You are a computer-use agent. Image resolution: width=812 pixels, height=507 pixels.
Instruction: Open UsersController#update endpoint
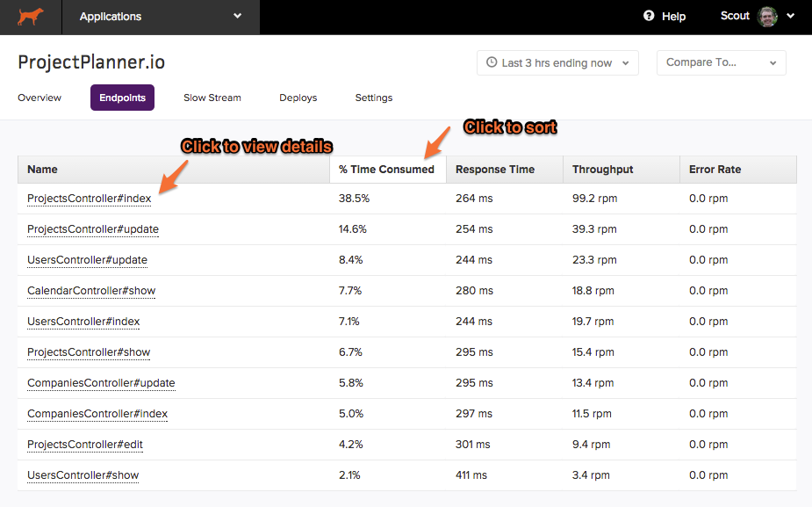[x=87, y=260]
